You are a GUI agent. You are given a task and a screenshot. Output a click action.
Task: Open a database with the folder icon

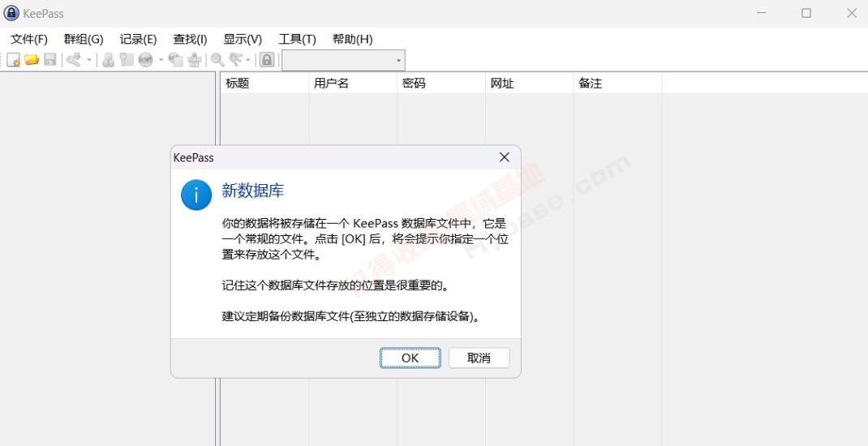[x=32, y=60]
